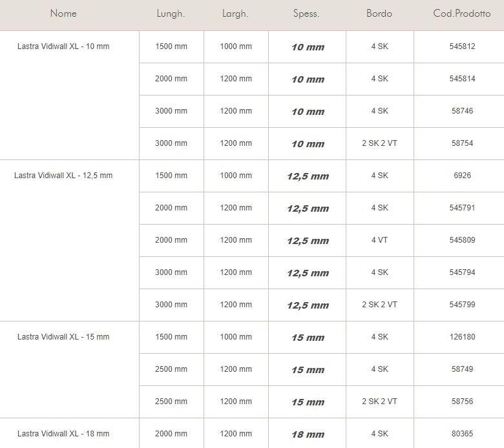The height and width of the screenshot is (448, 504).
Task: Click product code 545812
Action: point(462,46)
